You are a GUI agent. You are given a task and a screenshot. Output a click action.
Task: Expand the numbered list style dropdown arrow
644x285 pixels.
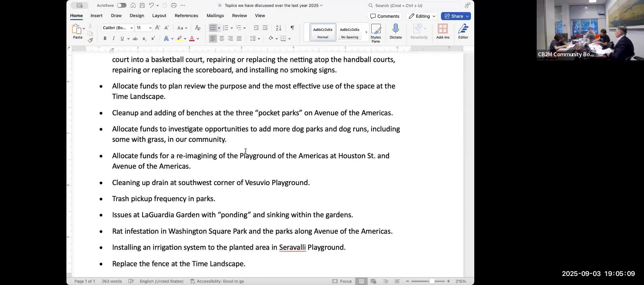(x=232, y=28)
